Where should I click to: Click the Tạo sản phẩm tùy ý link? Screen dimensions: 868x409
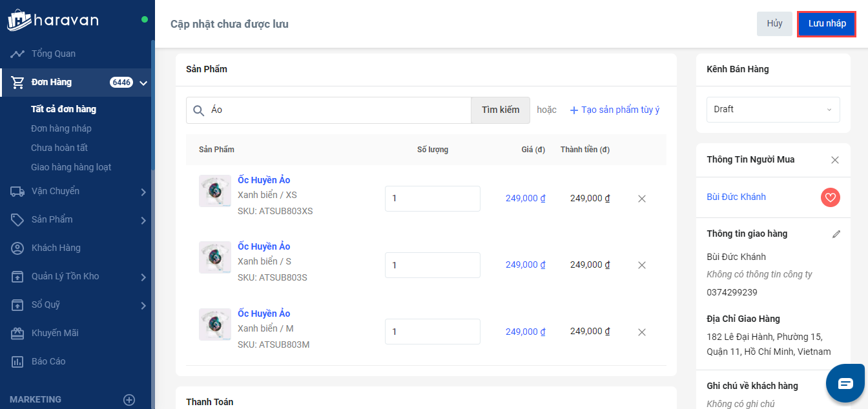[x=614, y=110]
